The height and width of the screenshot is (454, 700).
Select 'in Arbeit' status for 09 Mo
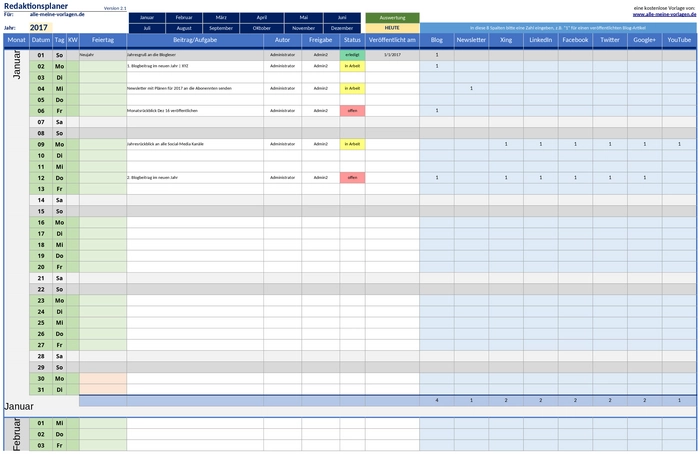[x=352, y=144]
